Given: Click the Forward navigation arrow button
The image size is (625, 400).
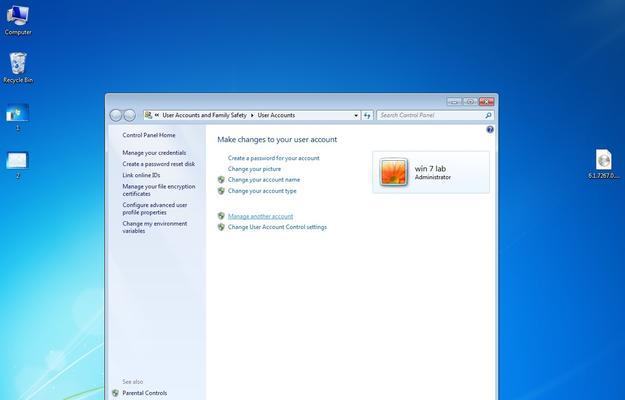Looking at the screenshot, I should pyautogui.click(x=130, y=116).
